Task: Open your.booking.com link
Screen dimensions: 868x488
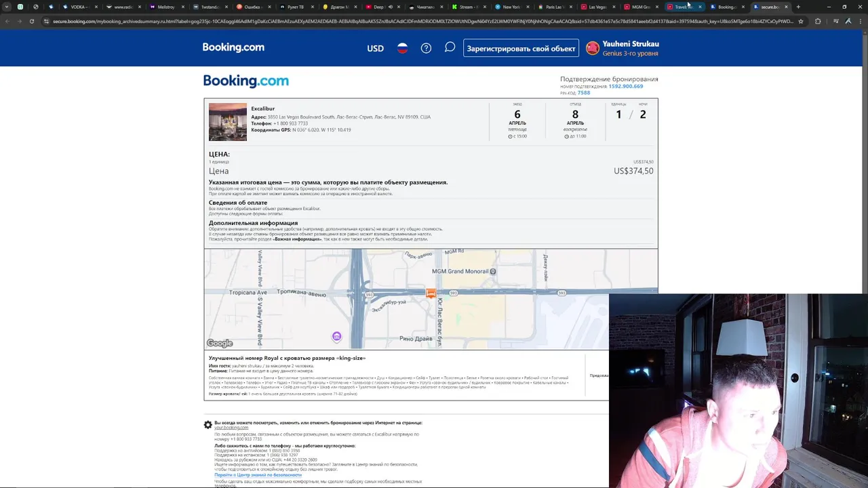Action: pyautogui.click(x=231, y=428)
